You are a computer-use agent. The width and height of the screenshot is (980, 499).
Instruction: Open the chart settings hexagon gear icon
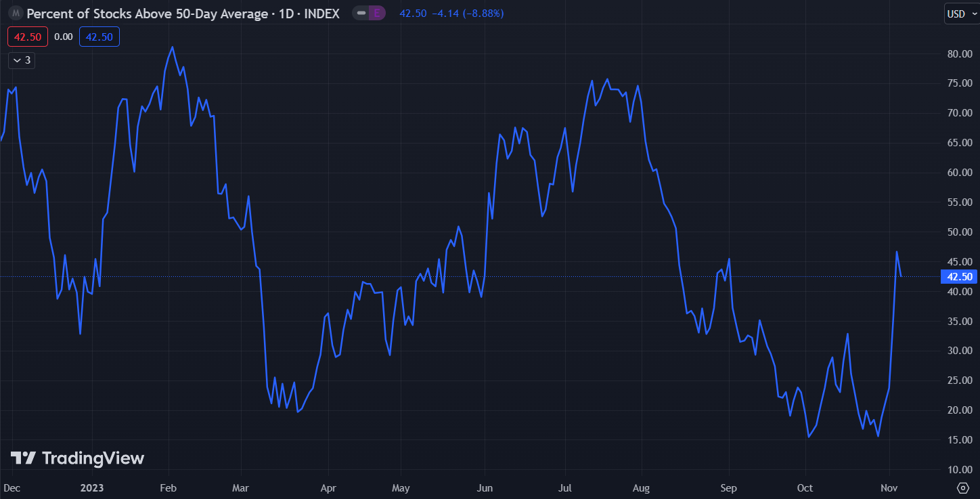click(963, 487)
